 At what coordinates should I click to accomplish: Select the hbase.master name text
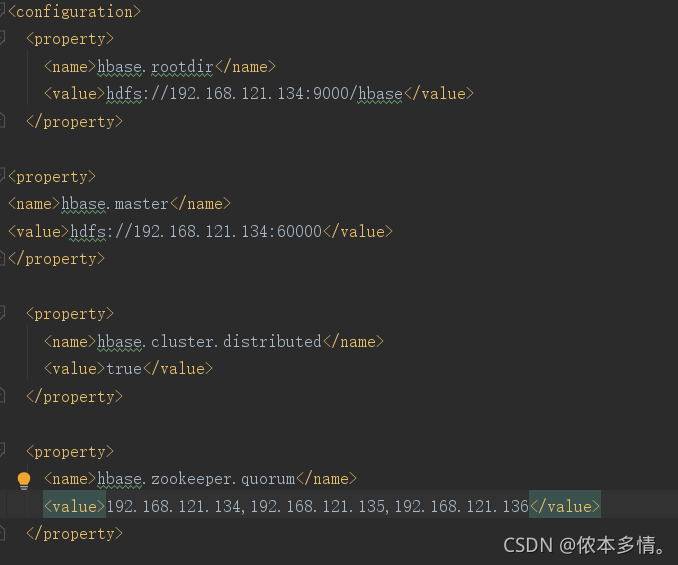click(115, 204)
